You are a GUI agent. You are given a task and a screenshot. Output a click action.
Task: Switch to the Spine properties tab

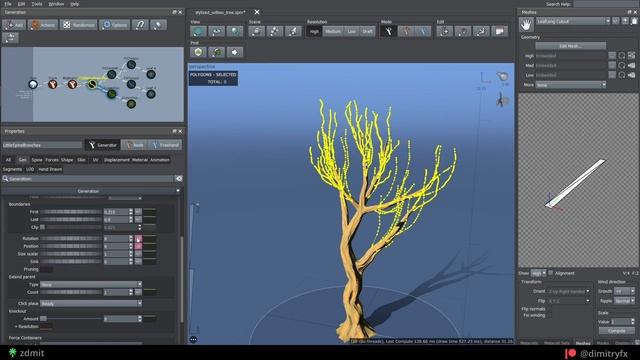37,160
